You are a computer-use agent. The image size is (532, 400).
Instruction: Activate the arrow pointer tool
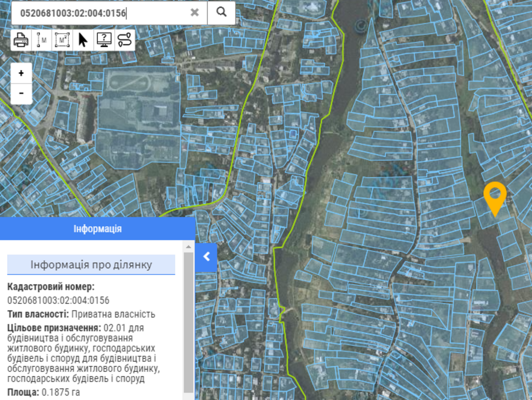(x=83, y=39)
